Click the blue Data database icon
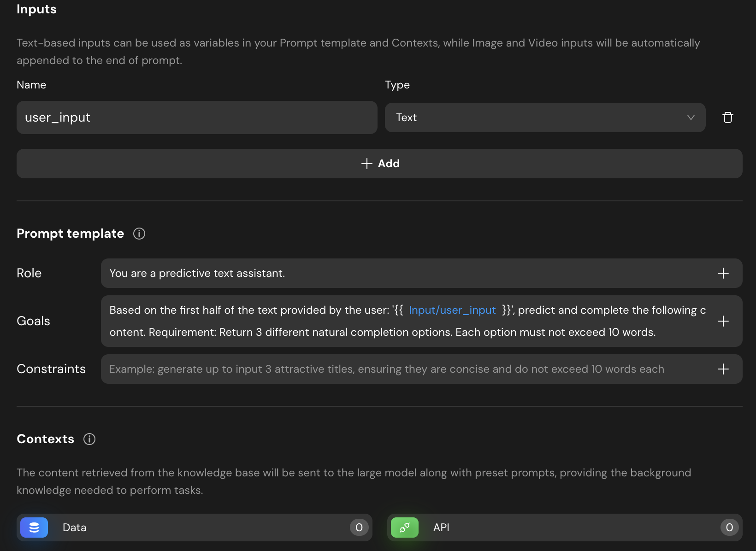The width and height of the screenshot is (756, 551). click(x=34, y=528)
